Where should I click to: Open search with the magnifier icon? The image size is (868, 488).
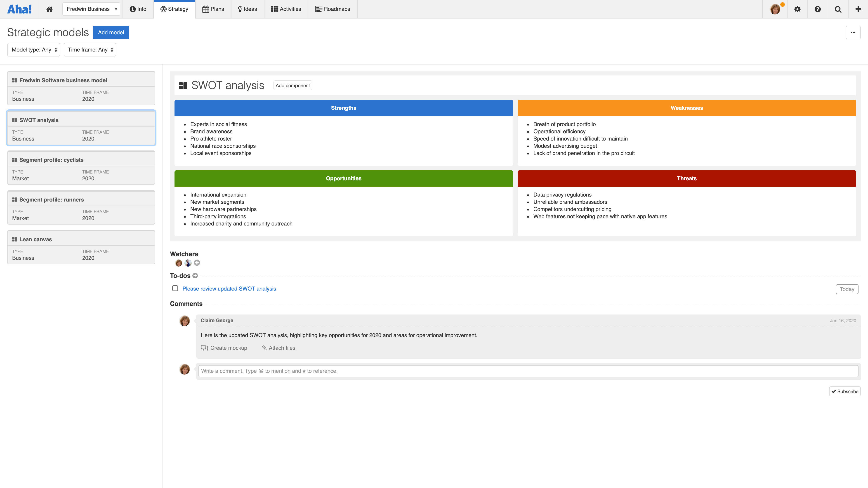coord(838,9)
